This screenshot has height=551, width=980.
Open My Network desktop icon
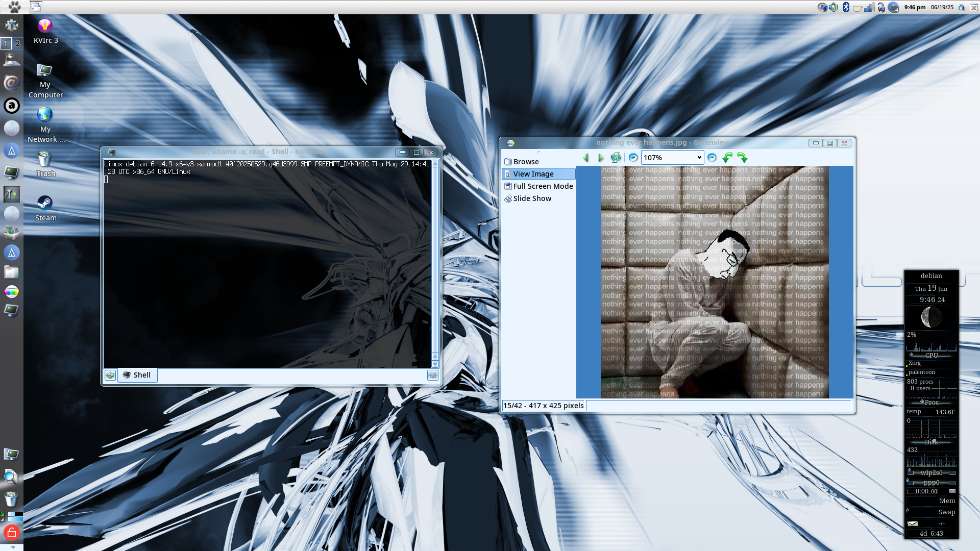(45, 125)
